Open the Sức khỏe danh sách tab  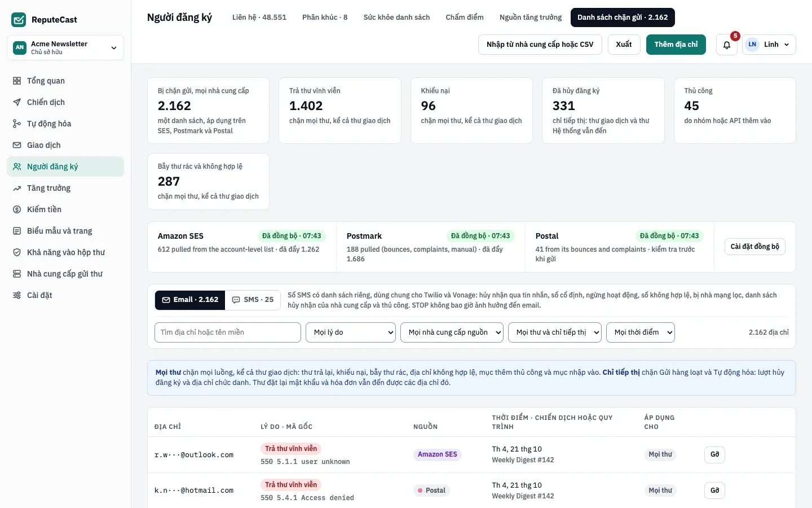pos(397,17)
